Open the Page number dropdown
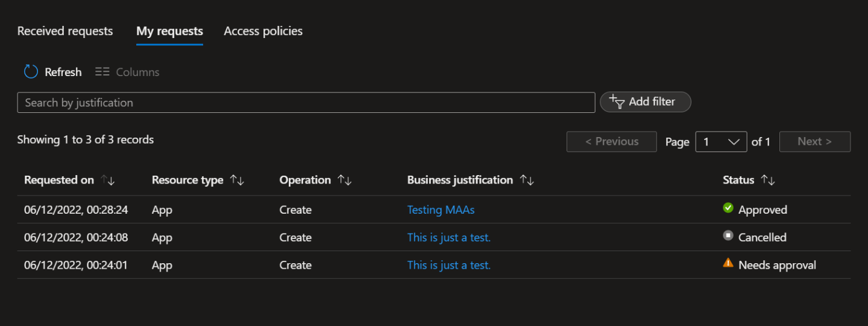This screenshot has width=868, height=326. 721,142
